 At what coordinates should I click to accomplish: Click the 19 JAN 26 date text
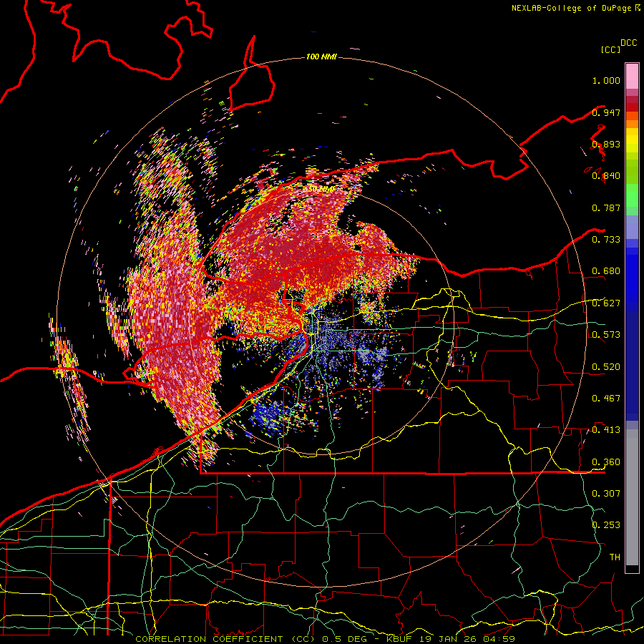pos(447,639)
